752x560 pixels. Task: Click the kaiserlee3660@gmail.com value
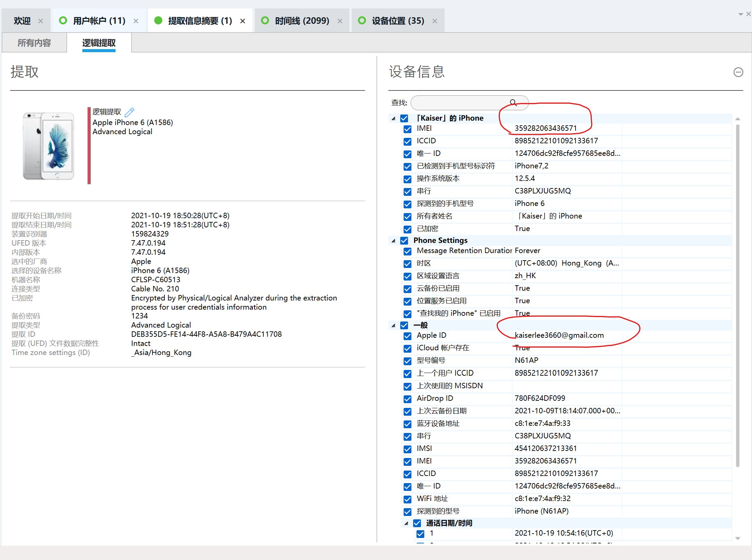click(x=559, y=335)
